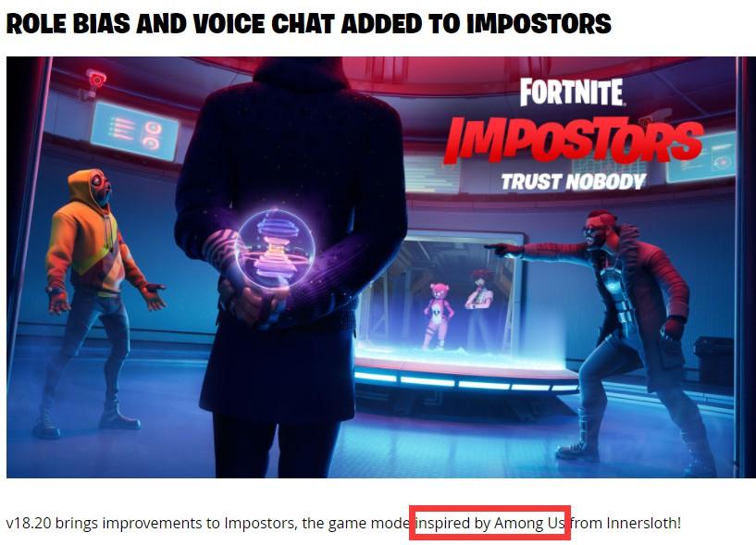
Task: Click the word "Innersloth" in the paragraph
Action: (x=642, y=523)
